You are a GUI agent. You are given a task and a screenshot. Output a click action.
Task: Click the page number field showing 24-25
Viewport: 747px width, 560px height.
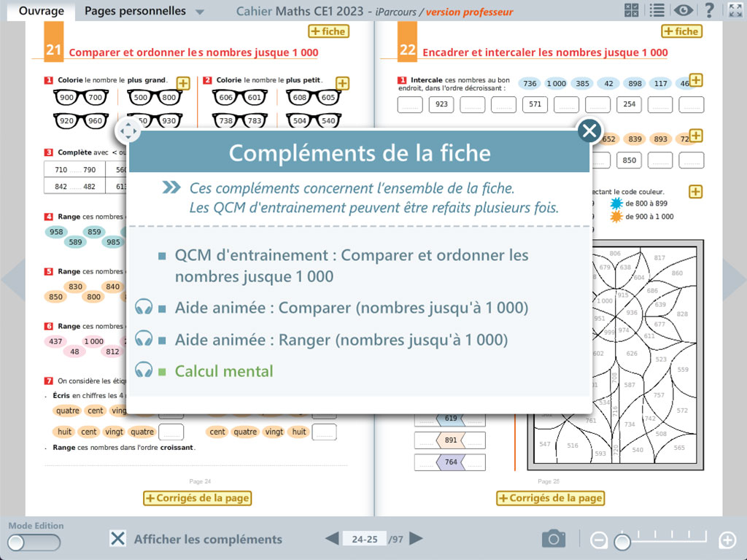coord(364,540)
